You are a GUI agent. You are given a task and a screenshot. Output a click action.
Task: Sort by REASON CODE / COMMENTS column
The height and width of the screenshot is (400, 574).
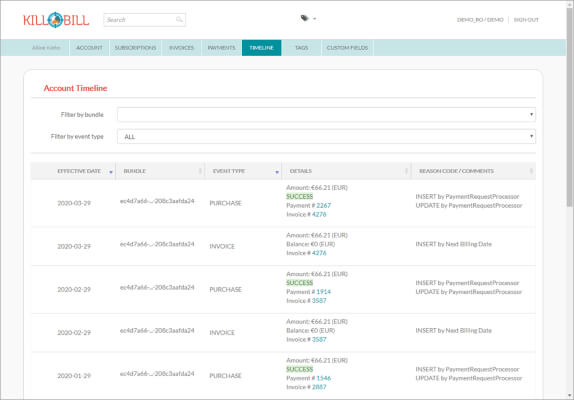(x=474, y=171)
